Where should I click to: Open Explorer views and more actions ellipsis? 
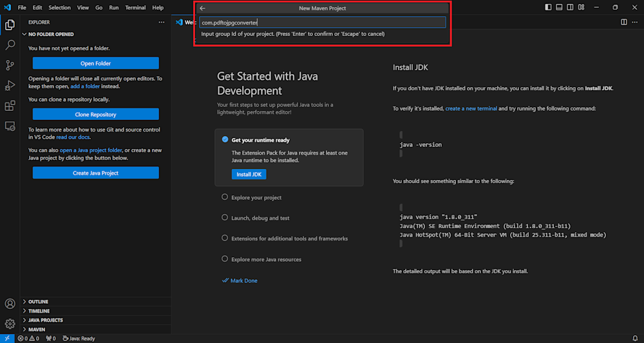[x=162, y=22]
